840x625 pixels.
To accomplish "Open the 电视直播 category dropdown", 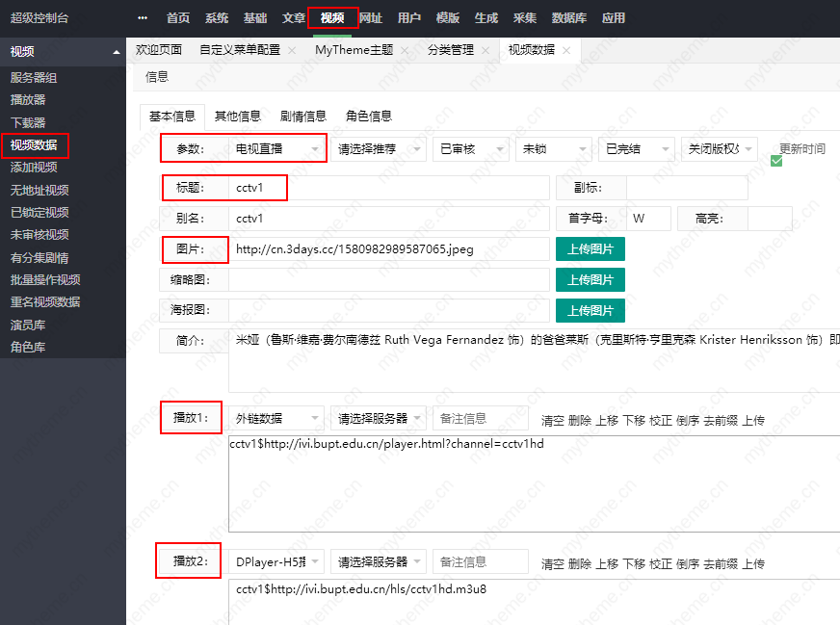I will pos(277,149).
